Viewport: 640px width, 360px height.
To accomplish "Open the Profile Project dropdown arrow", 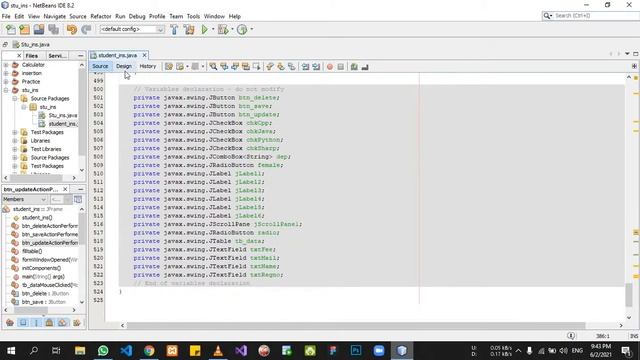I will click(251, 29).
